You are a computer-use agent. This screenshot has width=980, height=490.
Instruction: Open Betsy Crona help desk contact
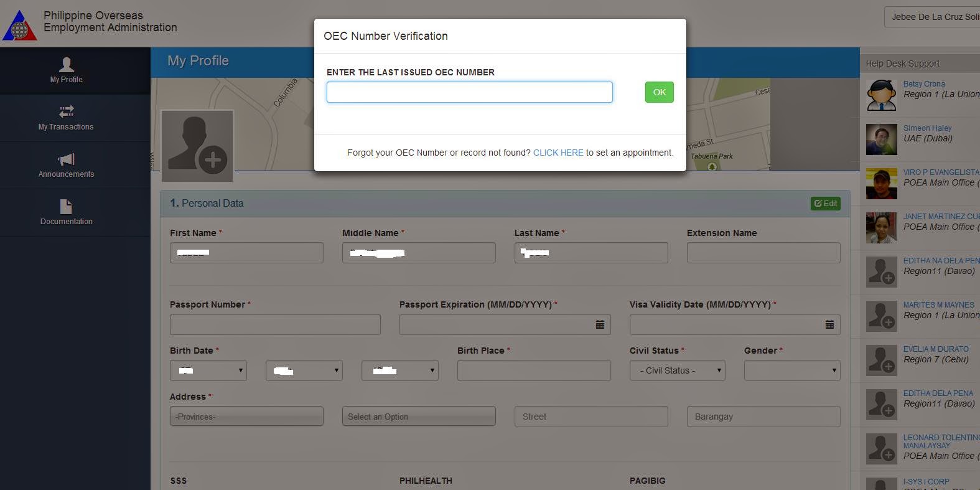[924, 84]
